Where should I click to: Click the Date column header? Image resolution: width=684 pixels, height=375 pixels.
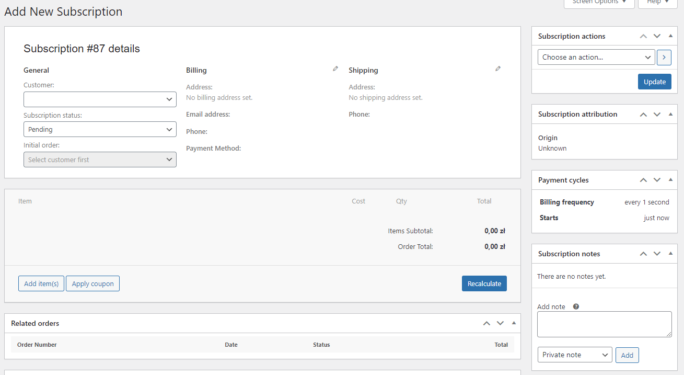tap(231, 344)
